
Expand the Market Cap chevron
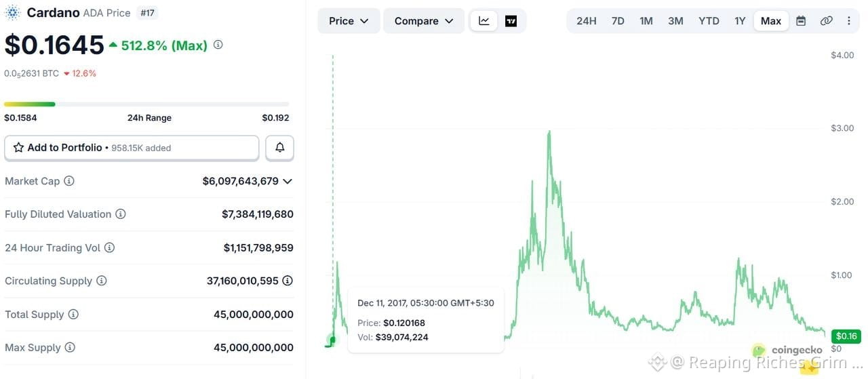tap(288, 181)
